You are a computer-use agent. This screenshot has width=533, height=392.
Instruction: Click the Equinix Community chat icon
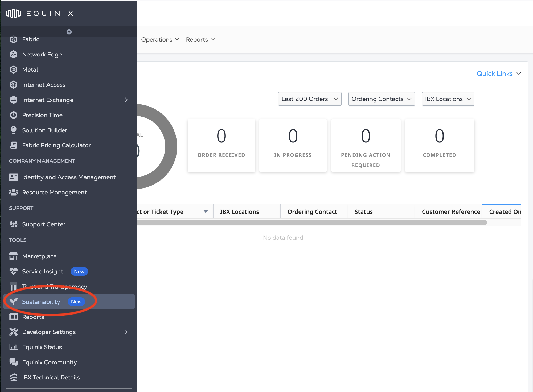coord(13,362)
